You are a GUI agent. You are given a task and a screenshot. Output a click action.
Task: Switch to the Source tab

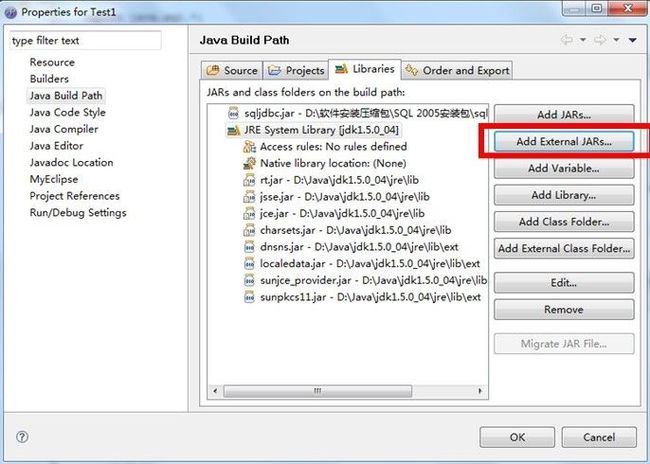tap(232, 70)
